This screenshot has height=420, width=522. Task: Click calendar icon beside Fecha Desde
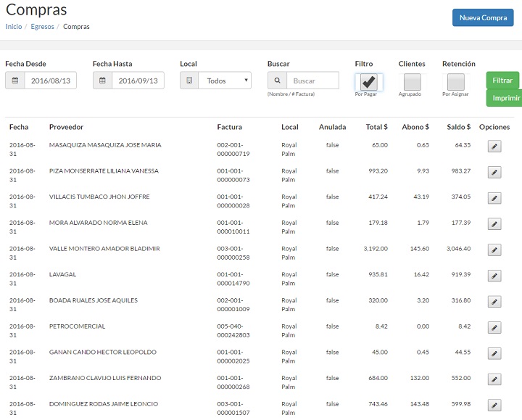pyautogui.click(x=15, y=81)
